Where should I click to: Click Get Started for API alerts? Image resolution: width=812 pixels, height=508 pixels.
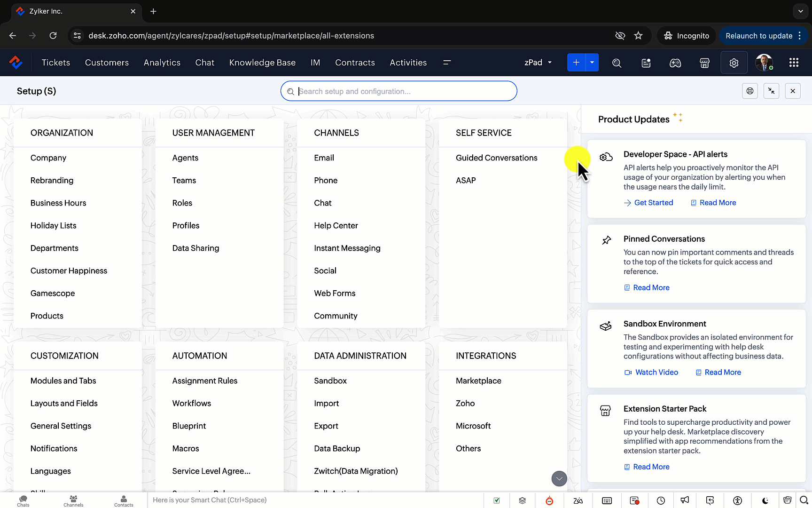(x=653, y=203)
